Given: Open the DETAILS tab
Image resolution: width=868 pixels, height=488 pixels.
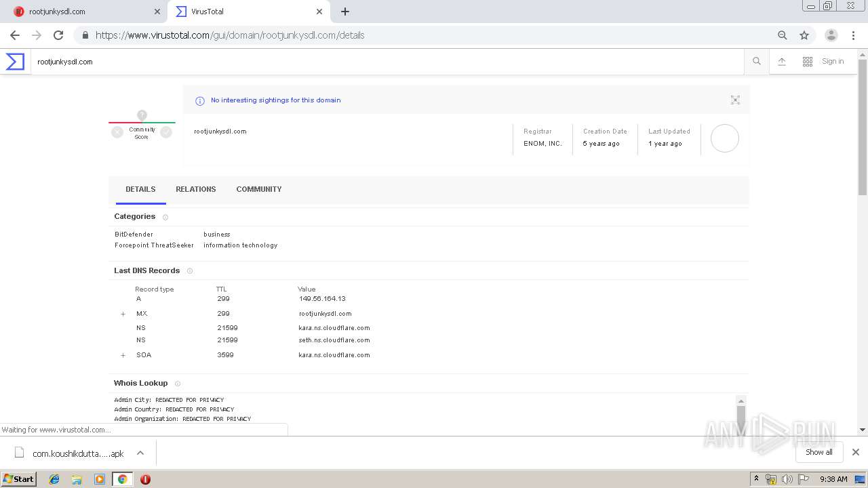Looking at the screenshot, I should [140, 189].
